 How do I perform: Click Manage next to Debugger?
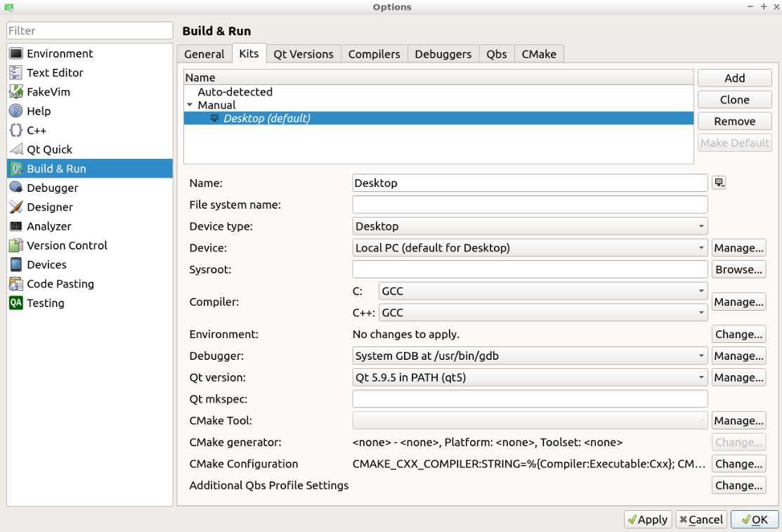point(738,356)
